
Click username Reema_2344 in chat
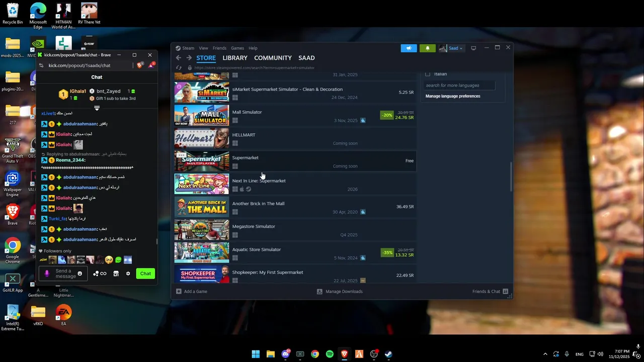coord(70,160)
